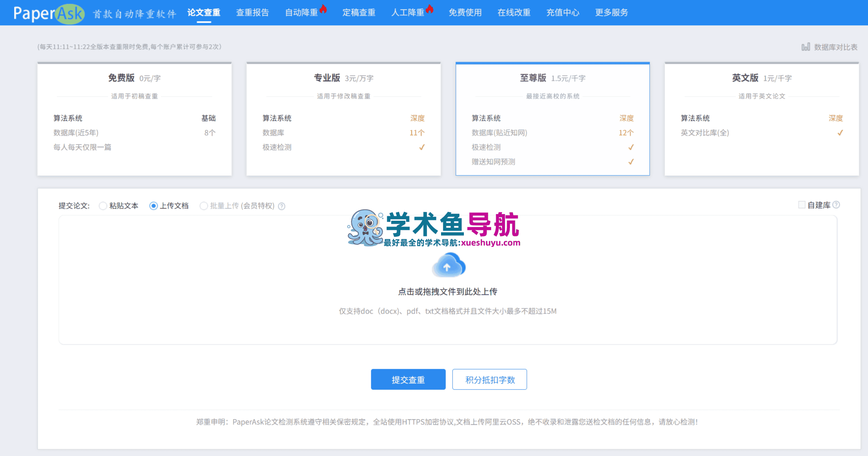The height and width of the screenshot is (456, 868).
Task: Open the 论文查重 tab
Action: tap(204, 12)
